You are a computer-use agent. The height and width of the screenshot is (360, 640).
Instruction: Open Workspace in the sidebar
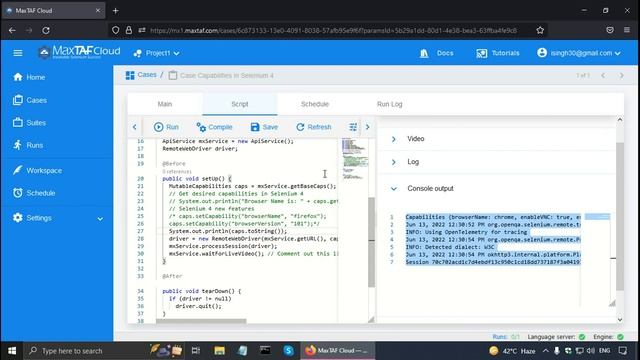[38, 170]
